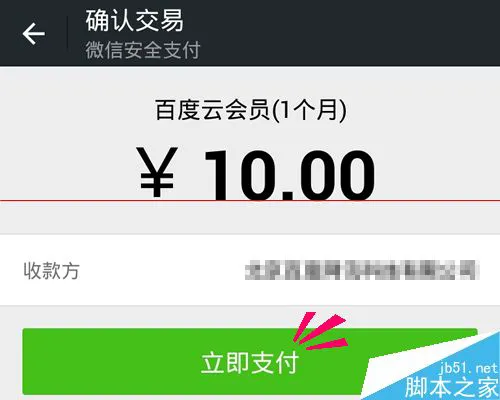The width and height of the screenshot is (500, 400).
Task: Click the header divider beside back arrow
Action: (68, 33)
